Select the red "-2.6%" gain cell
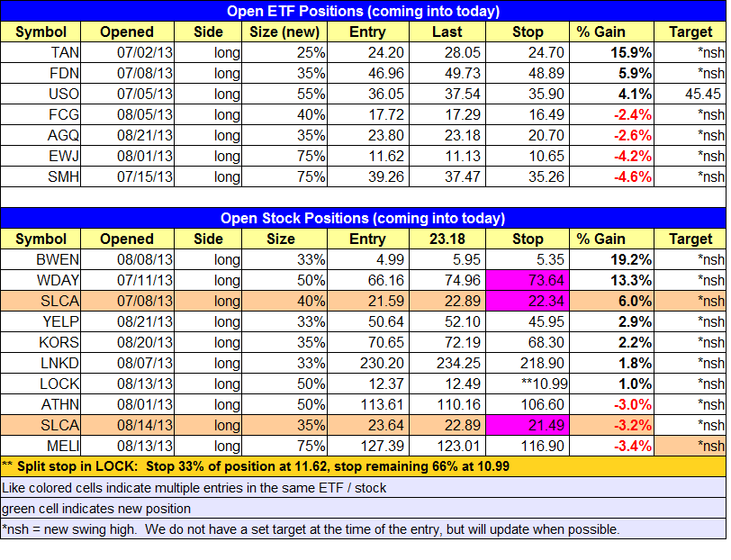Viewport: 731px width, 560px height. click(x=611, y=135)
